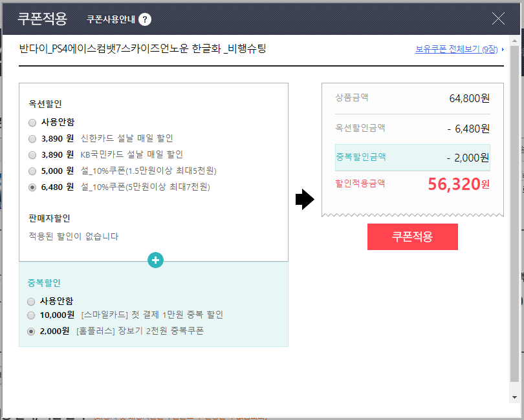
Task: Choose 3,890원 KB국민카드 설날 매일 할인
Action: pyautogui.click(x=32, y=154)
